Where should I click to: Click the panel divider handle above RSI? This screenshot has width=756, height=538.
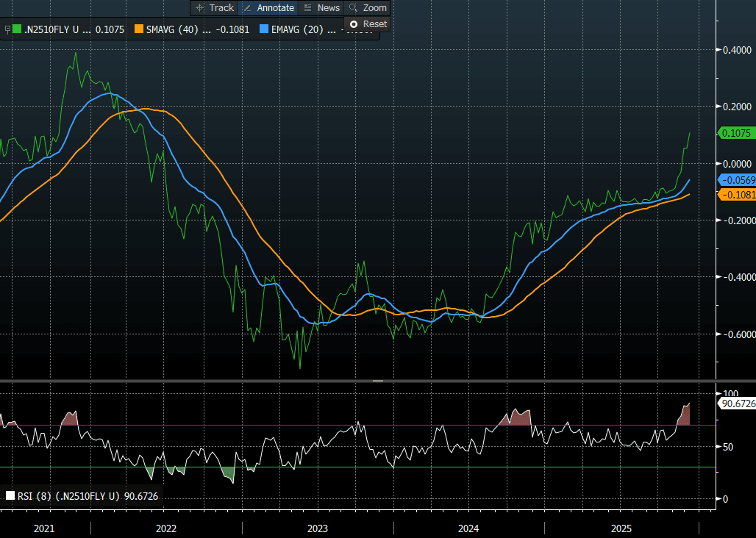[x=378, y=381]
